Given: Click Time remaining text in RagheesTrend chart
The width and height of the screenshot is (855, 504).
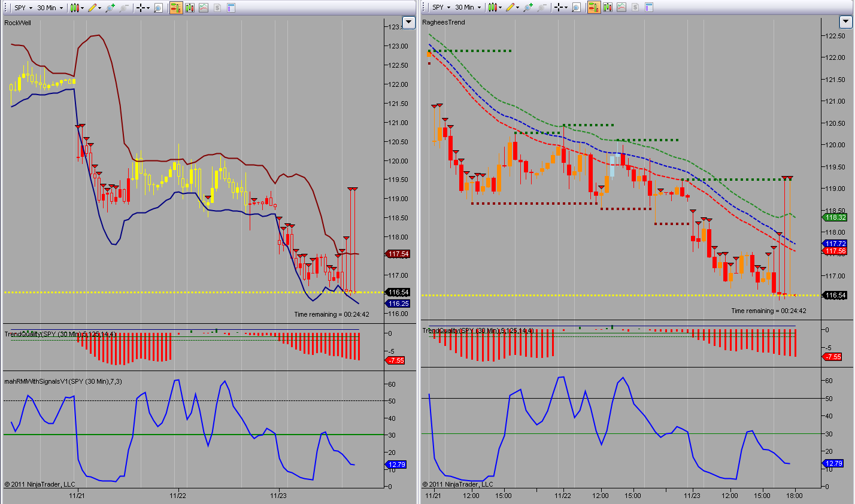Looking at the screenshot, I should point(769,311).
